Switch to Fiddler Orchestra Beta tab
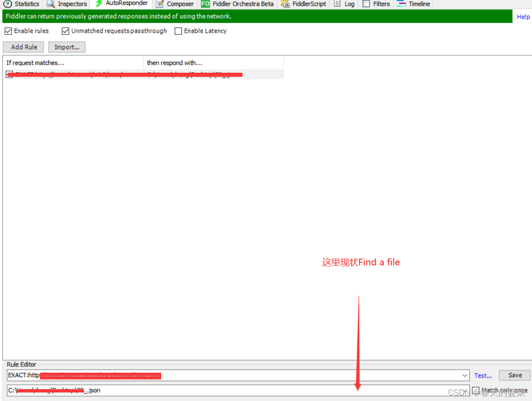This screenshot has height=401, width=532. pos(237,4)
